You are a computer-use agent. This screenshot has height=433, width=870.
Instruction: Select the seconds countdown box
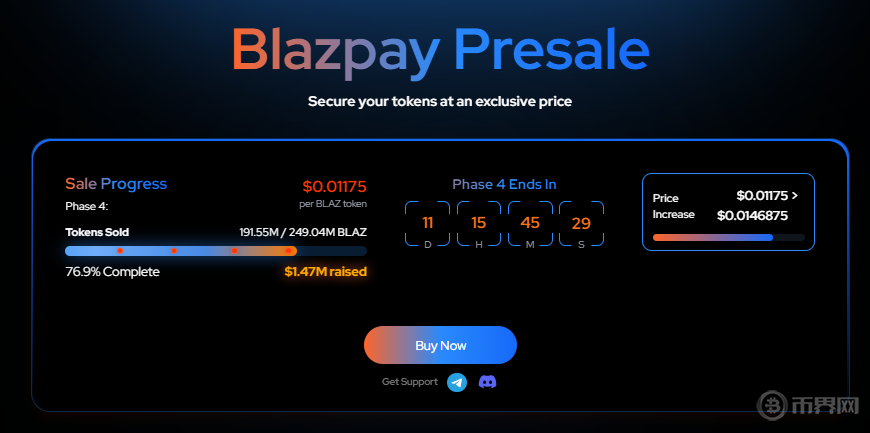[x=581, y=226]
